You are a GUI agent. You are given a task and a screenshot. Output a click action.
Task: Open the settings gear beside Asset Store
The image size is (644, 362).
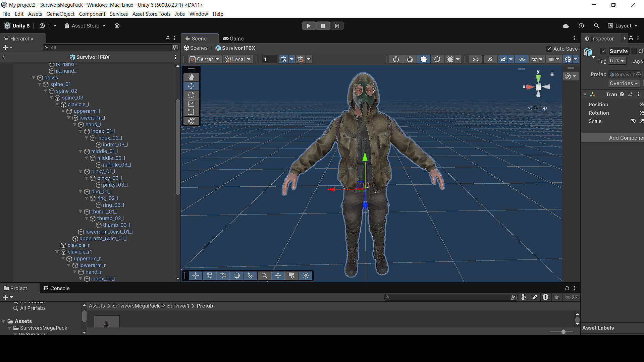(117, 26)
